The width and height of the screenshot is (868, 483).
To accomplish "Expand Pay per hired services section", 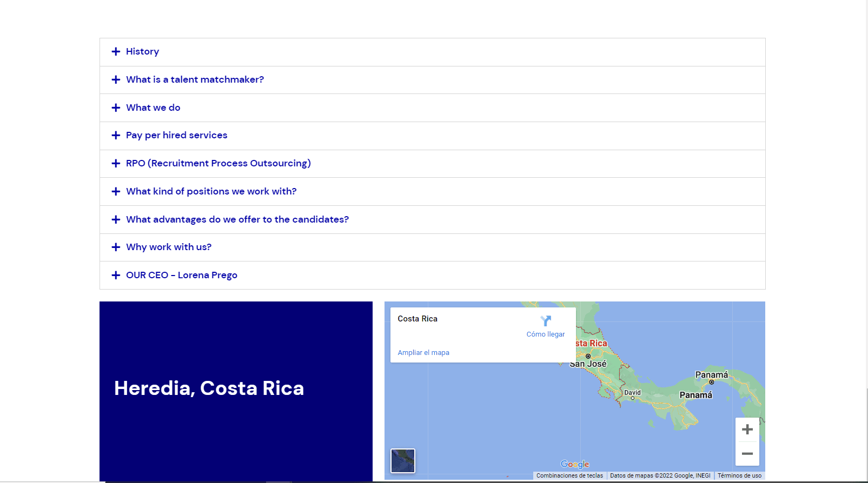I will (x=176, y=135).
